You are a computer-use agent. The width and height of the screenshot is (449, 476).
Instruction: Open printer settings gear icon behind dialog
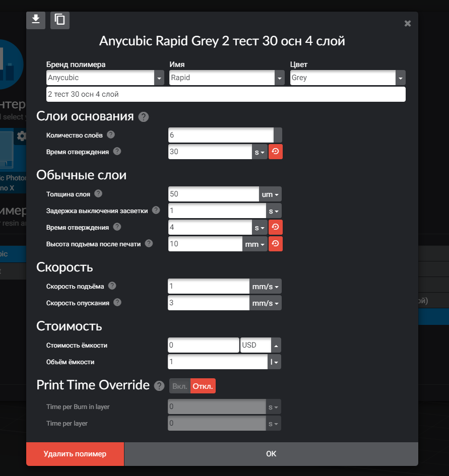pyautogui.click(x=21, y=136)
